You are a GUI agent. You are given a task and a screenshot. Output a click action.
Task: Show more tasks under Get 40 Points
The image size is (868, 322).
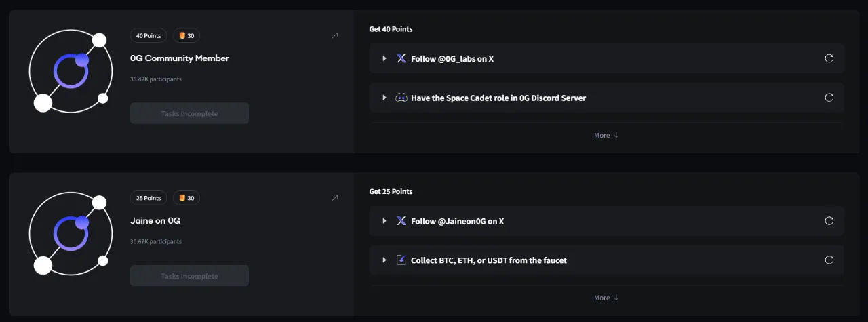[606, 135]
